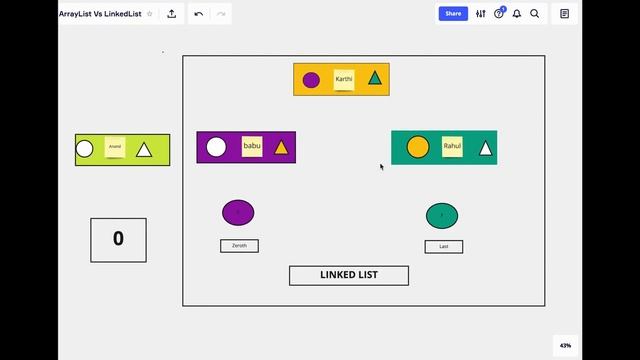Select the Anand sticky note

pyautogui.click(x=115, y=147)
